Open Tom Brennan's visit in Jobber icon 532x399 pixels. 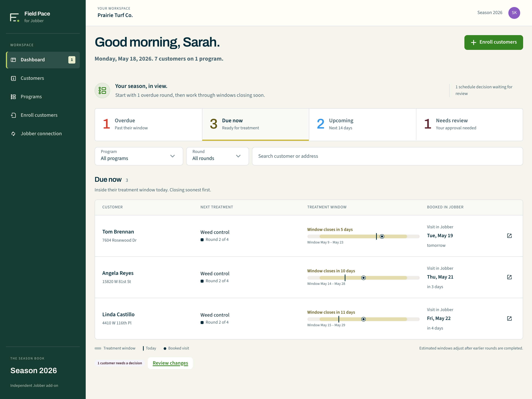(x=509, y=236)
